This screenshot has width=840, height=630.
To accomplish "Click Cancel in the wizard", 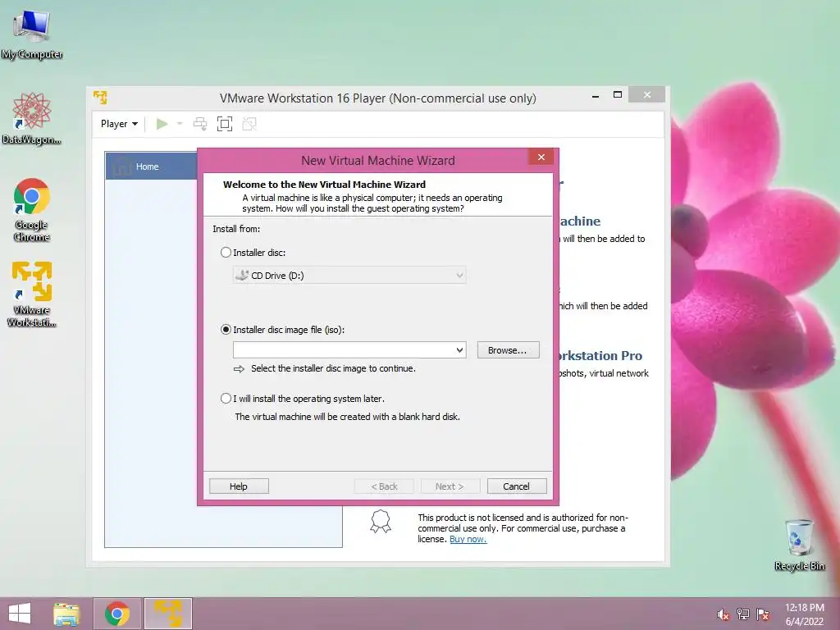I will click(517, 486).
